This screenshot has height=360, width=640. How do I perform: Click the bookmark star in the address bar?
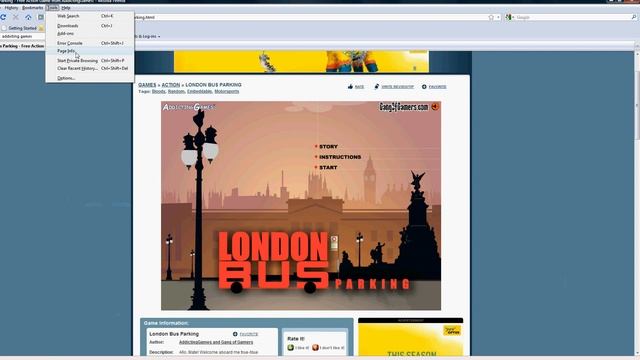tap(491, 17)
